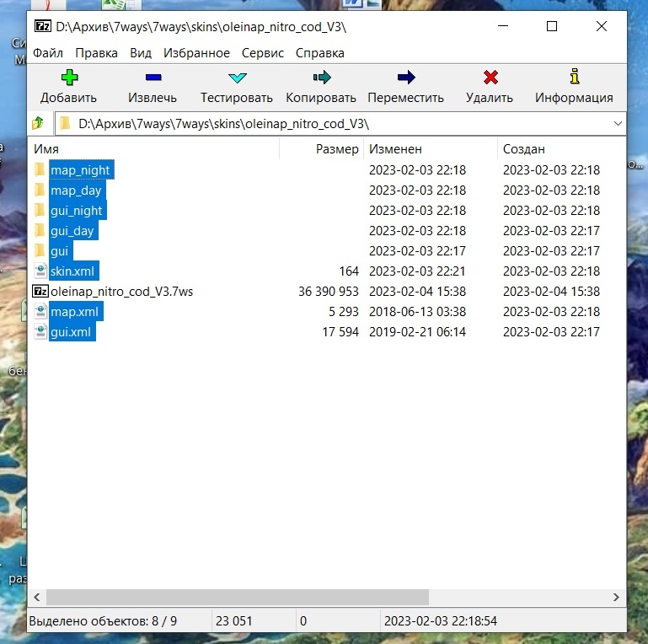The width and height of the screenshot is (648, 644).
Task: Open the Сервис menu
Action: [263, 53]
